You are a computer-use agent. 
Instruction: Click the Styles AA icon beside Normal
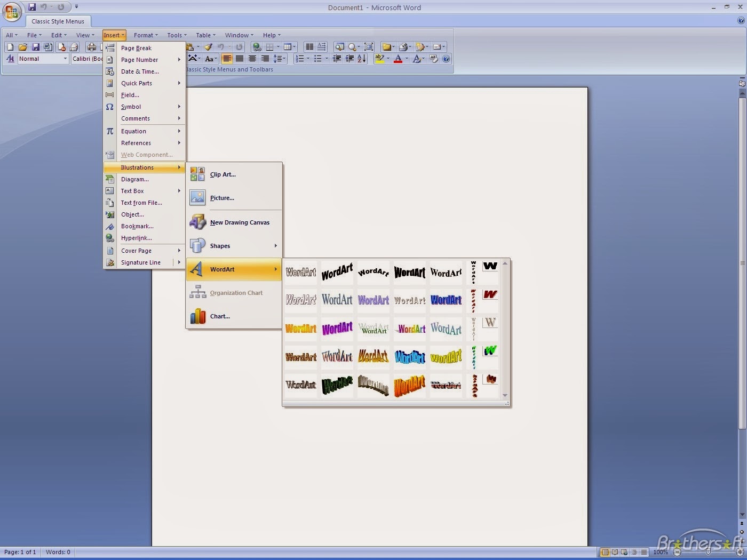coord(11,59)
